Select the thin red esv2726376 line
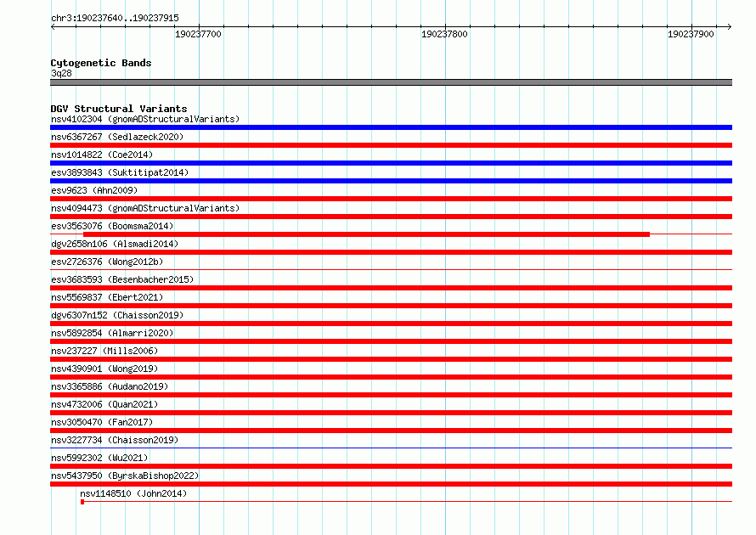This screenshot has width=756, height=535. [391, 269]
